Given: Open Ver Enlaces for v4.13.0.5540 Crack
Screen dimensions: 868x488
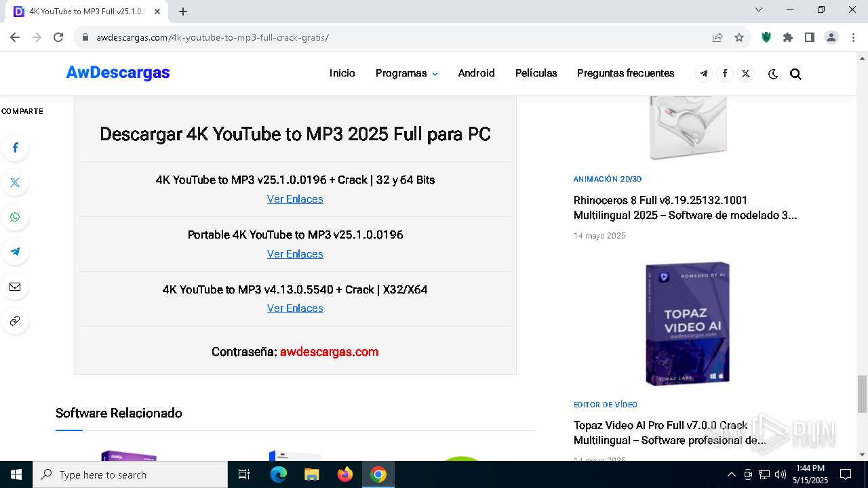Looking at the screenshot, I should coord(295,308).
